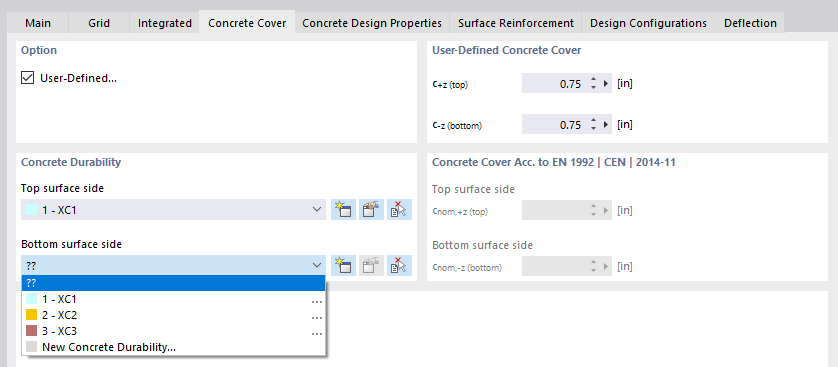Select New Concrete Durability... list entry

click(x=173, y=347)
